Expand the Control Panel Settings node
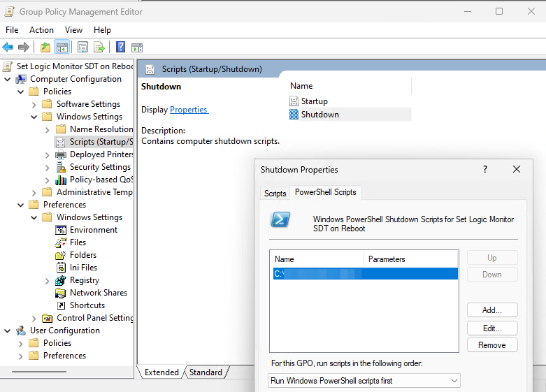This screenshot has height=392, width=546. pos(34,318)
